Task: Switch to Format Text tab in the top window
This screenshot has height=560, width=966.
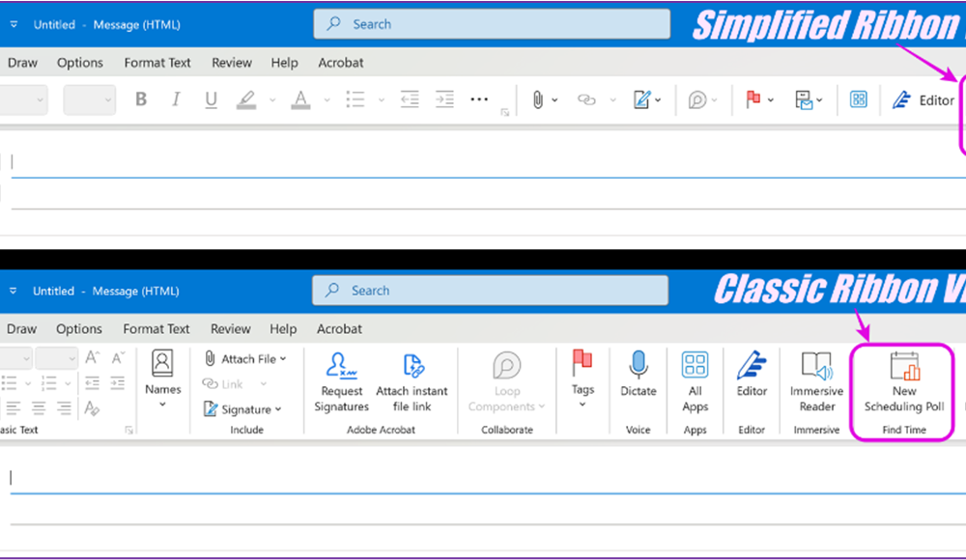Action: tap(157, 63)
